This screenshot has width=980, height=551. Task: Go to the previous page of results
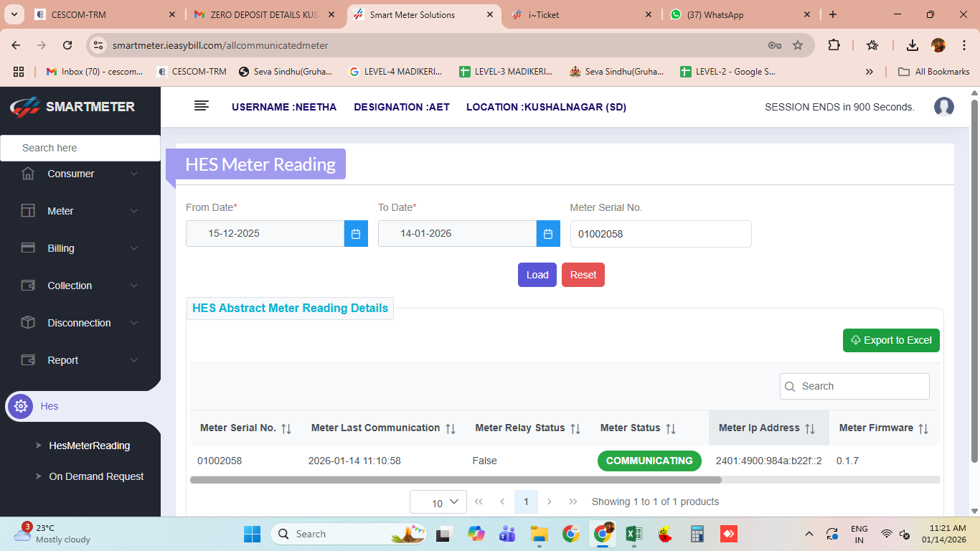click(502, 501)
